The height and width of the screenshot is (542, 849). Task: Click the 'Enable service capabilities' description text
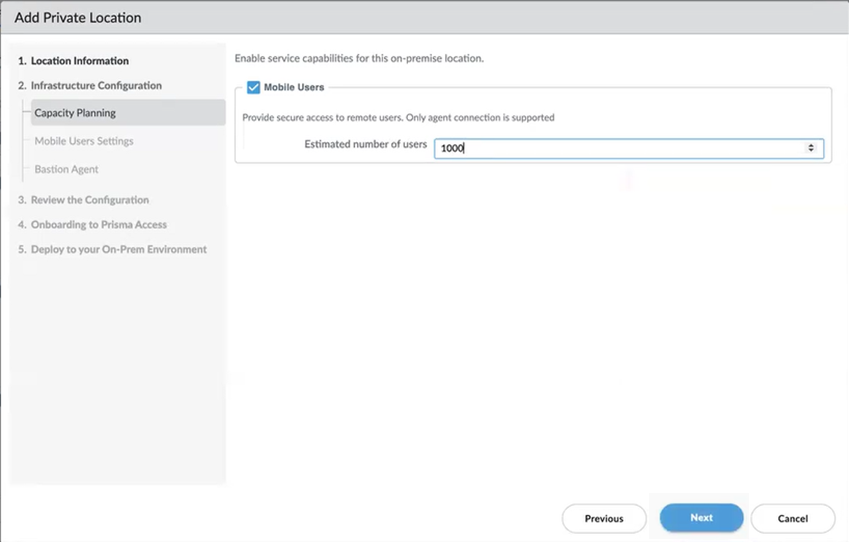[x=359, y=58]
